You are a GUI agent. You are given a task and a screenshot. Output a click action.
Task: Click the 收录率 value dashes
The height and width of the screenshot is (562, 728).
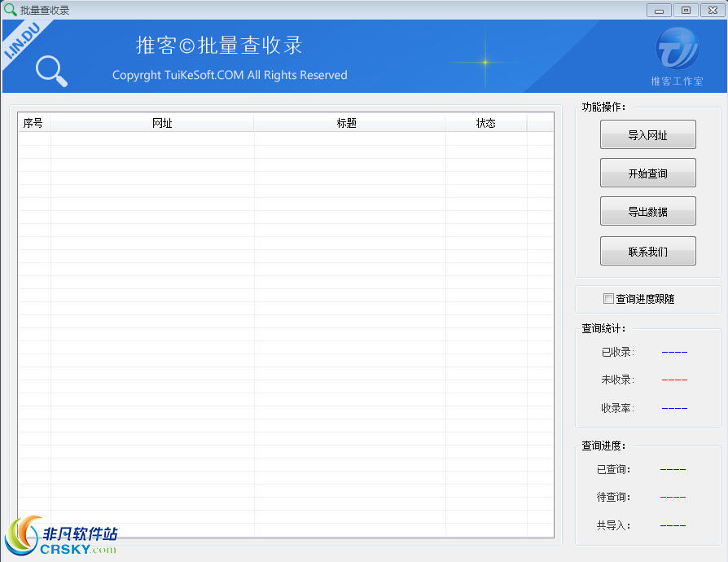674,408
